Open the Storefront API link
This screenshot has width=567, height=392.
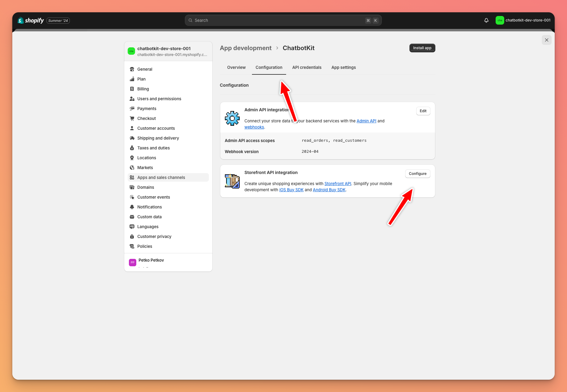tap(337, 184)
